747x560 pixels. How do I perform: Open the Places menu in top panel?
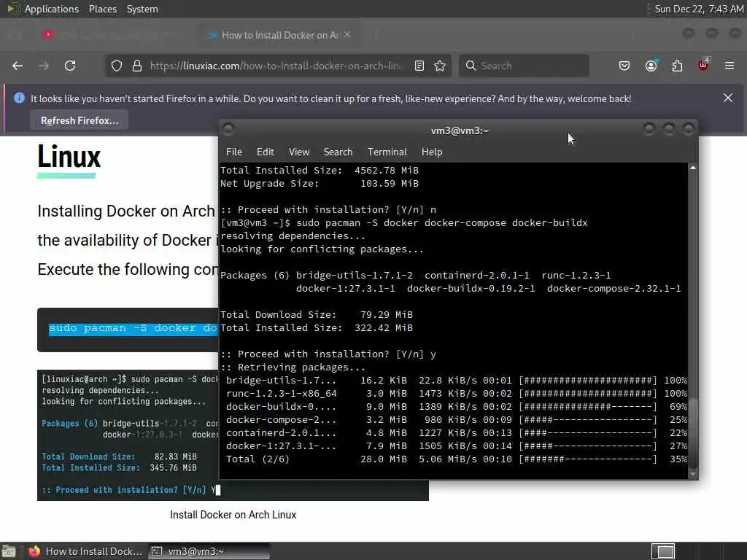[x=103, y=9]
